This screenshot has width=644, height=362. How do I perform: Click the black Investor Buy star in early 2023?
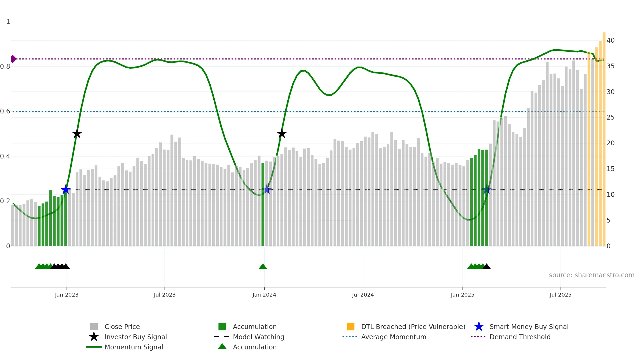pyautogui.click(x=77, y=134)
